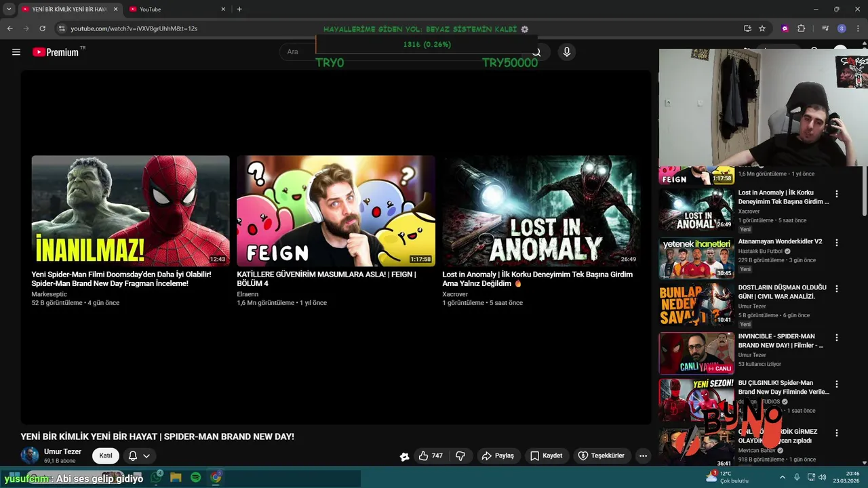This screenshot has width=868, height=488.
Task: Open KATİLLERE GÜVENİRİM title link
Action: pyautogui.click(x=326, y=279)
